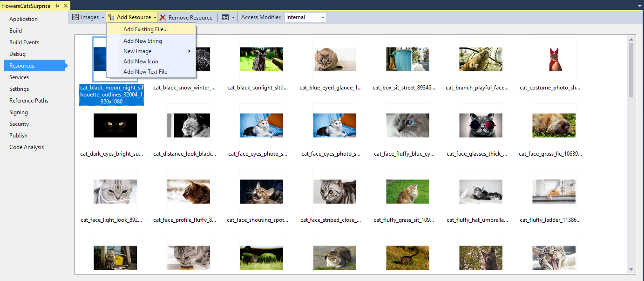
Task: Select the cat_face_grass_lie thumbnail
Action: pos(554,125)
